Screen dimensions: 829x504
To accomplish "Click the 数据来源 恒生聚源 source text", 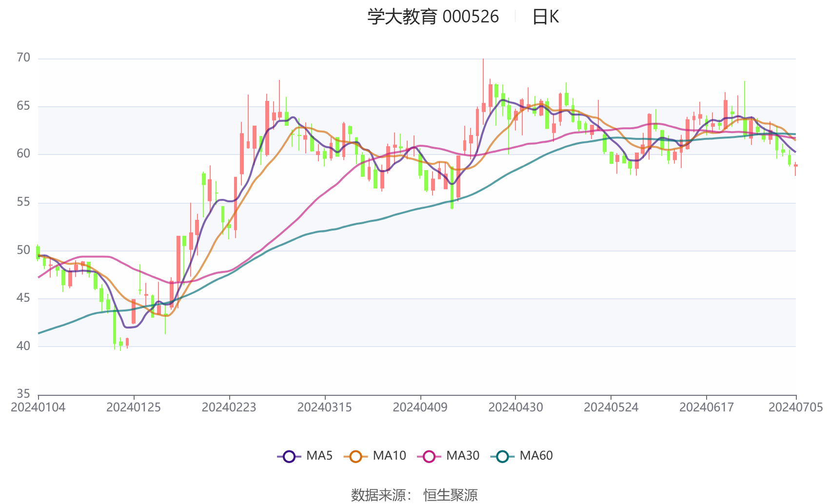I will coord(414,495).
